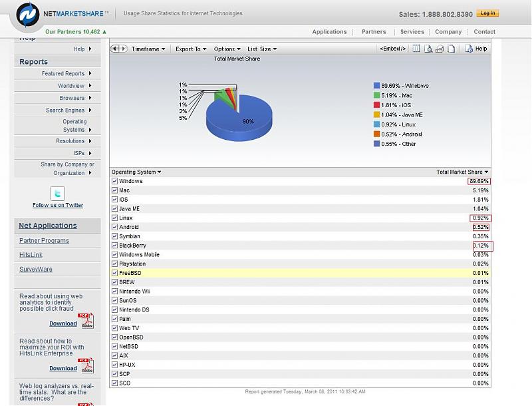Image resolution: width=532 pixels, height=406 pixels.
Task: Open the Export To dropdown
Action: [x=191, y=49]
